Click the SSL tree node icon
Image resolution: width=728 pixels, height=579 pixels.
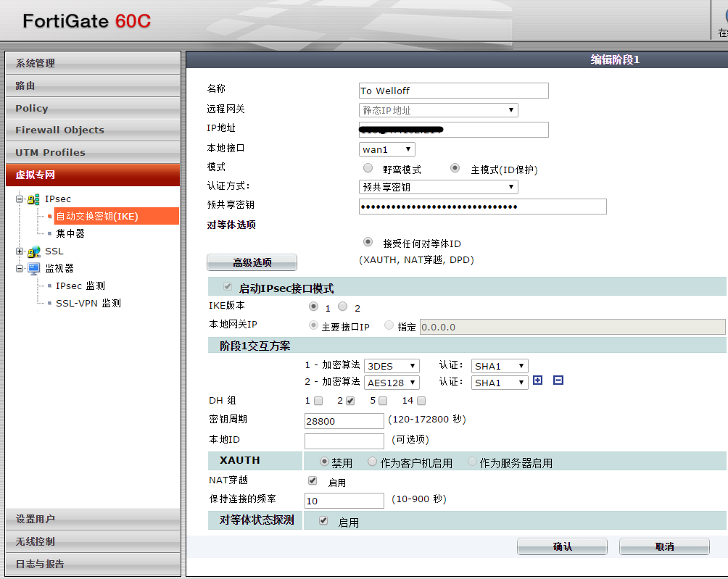pyautogui.click(x=33, y=252)
